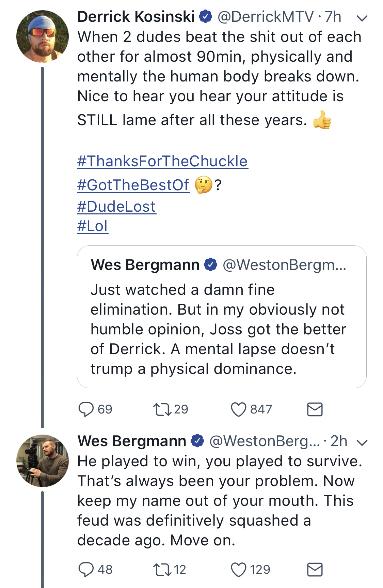Retweet Derrick Kosinski's tweet
Screen dimensions: 383x588
(x=162, y=409)
